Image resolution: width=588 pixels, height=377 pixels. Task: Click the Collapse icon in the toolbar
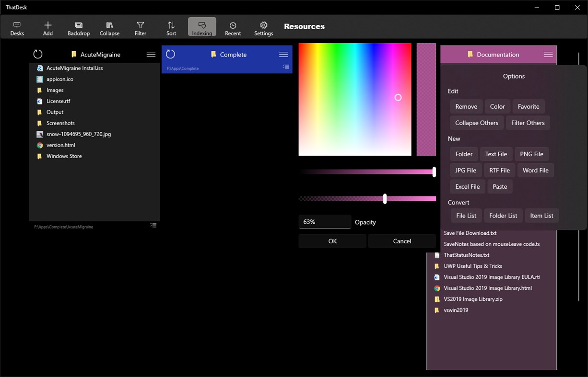click(109, 27)
